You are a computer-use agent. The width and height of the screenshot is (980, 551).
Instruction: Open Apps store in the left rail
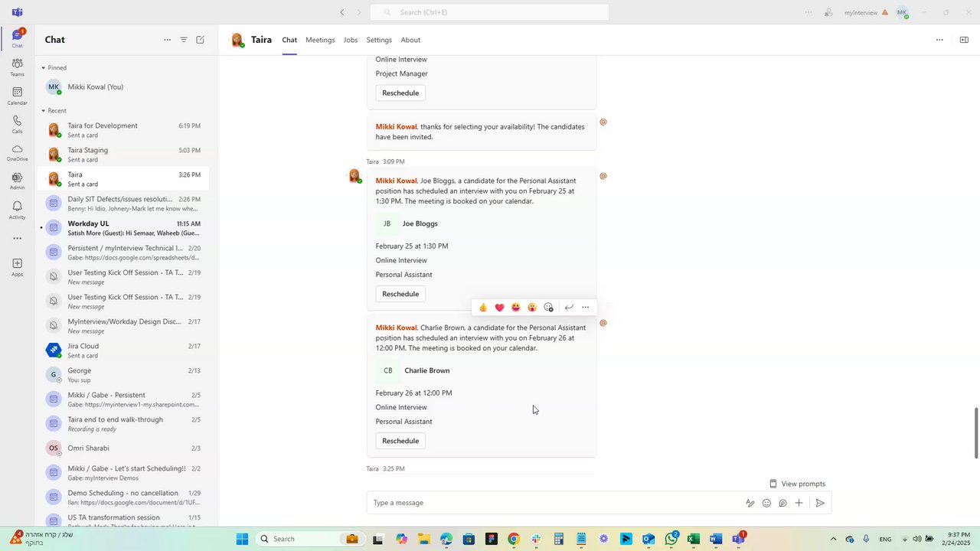pyautogui.click(x=17, y=267)
